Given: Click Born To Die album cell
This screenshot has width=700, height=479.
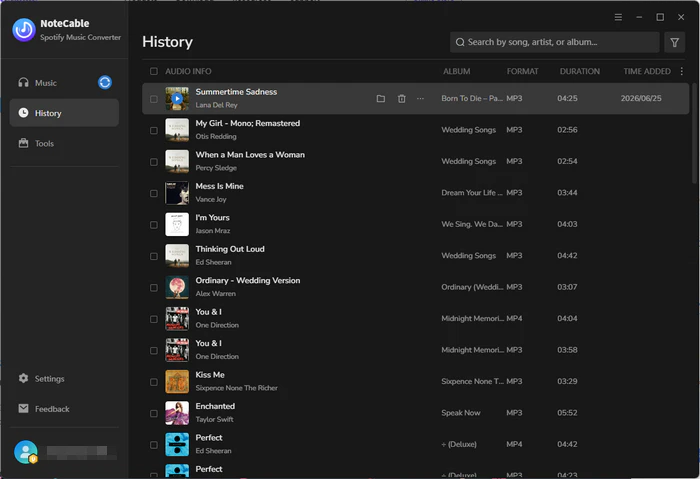Looking at the screenshot, I should pyautogui.click(x=472, y=98).
